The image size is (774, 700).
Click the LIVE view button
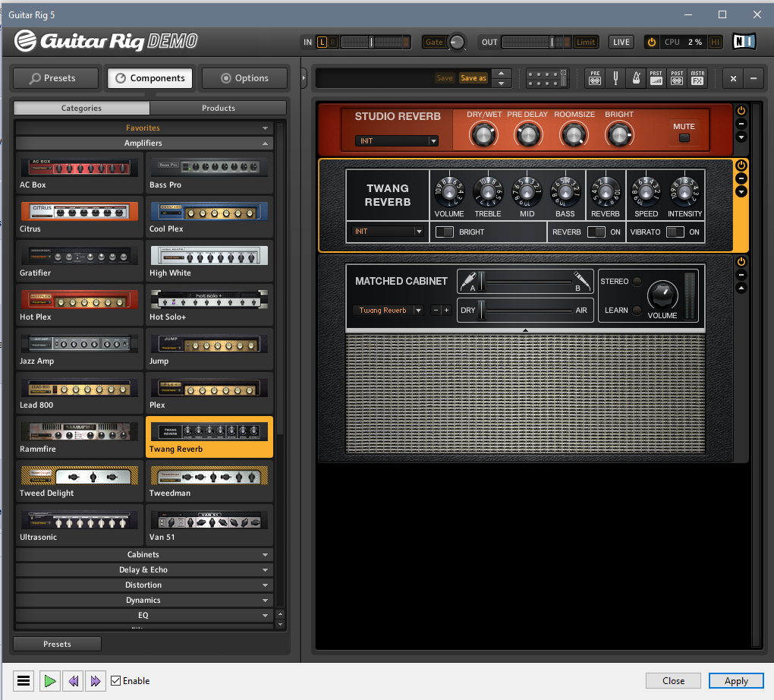(x=621, y=42)
